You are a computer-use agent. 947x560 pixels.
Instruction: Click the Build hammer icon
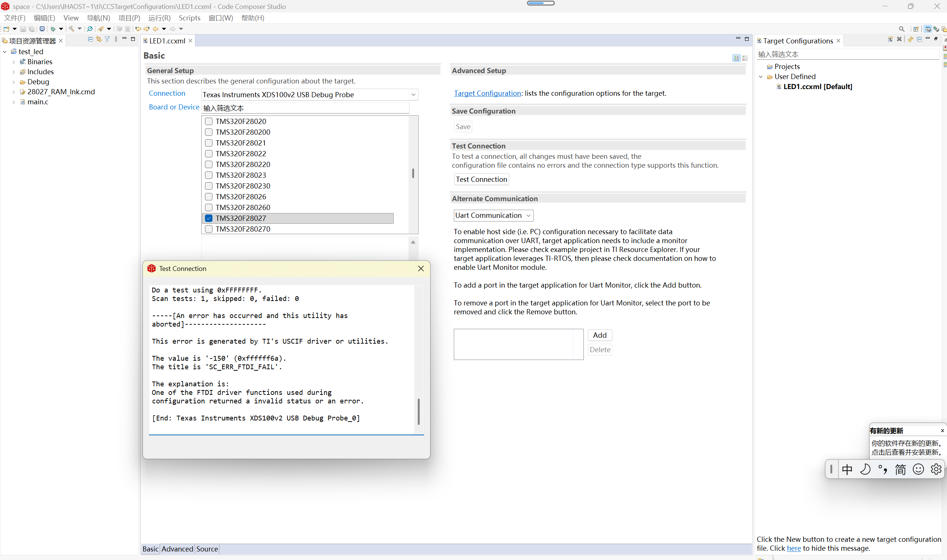pyautogui.click(x=71, y=29)
